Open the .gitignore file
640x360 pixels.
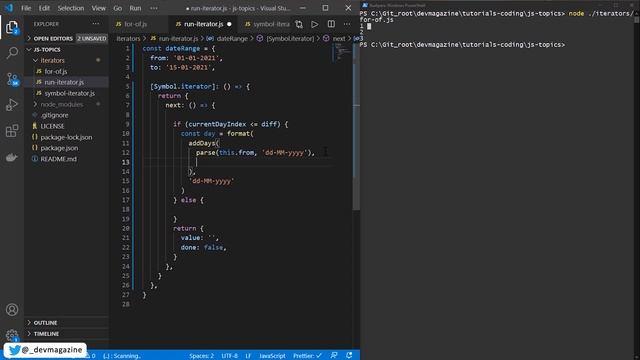point(54,115)
